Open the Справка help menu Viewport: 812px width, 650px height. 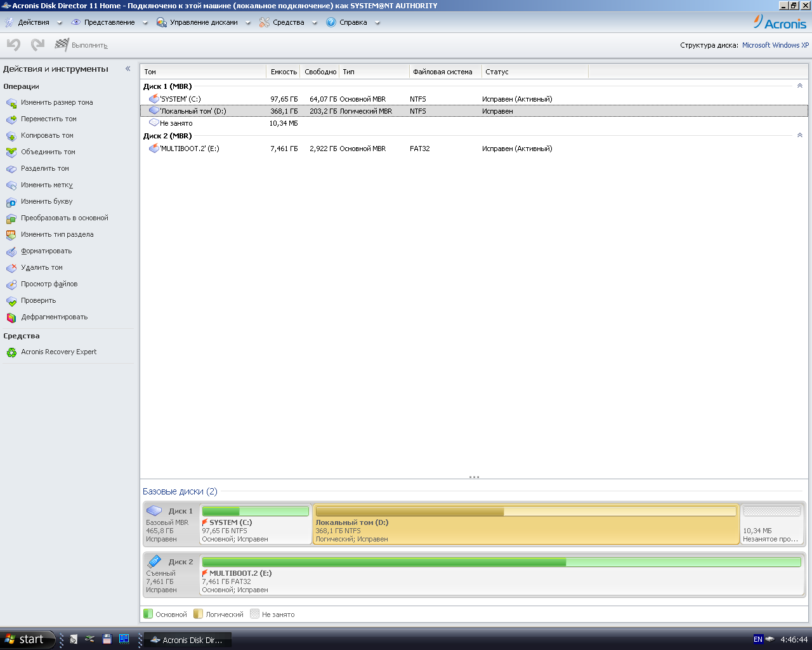coord(353,22)
